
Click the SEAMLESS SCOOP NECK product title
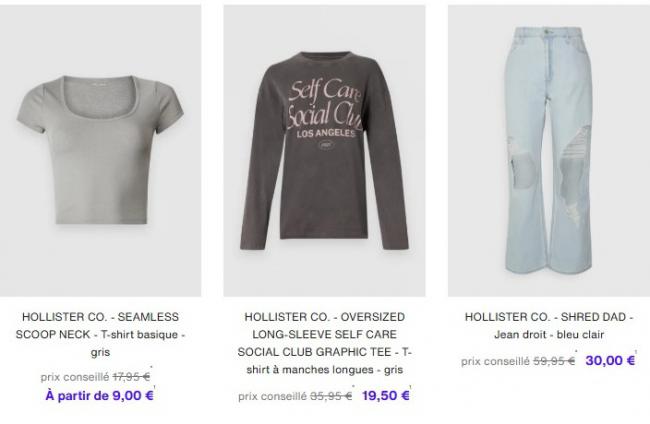[100, 334]
